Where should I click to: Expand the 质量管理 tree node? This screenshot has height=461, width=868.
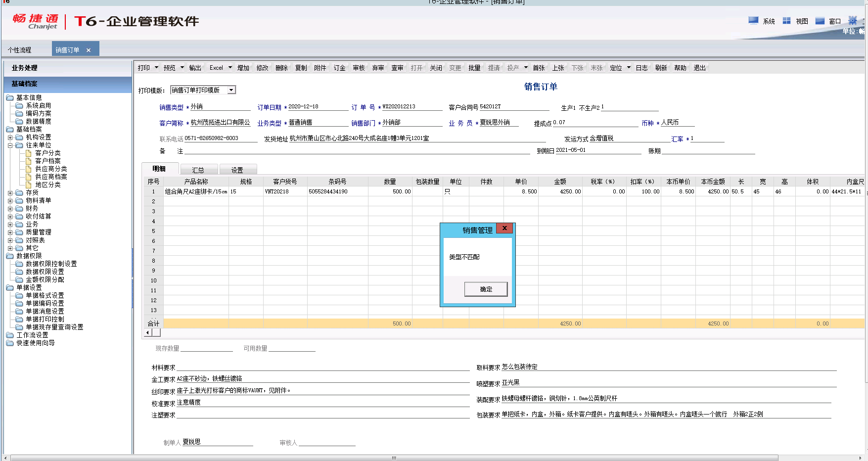10,232
